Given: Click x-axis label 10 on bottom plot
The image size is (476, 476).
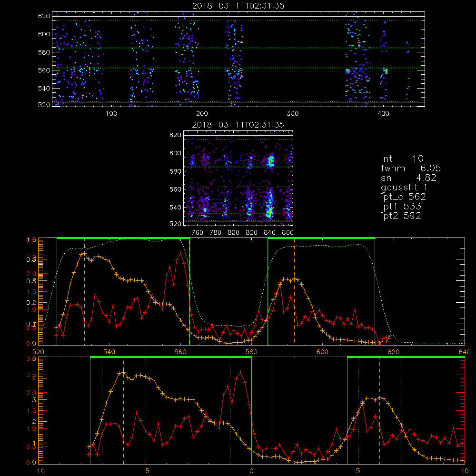Looking at the screenshot, I should 465,471.
